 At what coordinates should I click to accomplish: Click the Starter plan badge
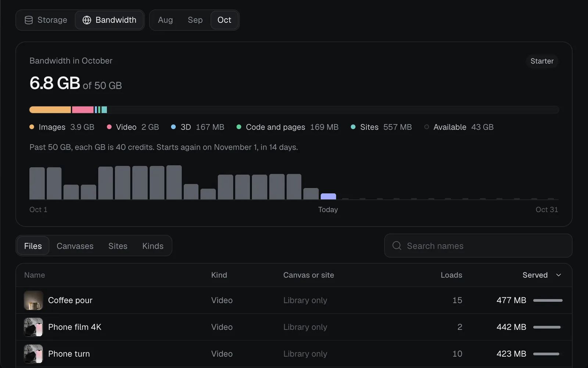(x=542, y=61)
